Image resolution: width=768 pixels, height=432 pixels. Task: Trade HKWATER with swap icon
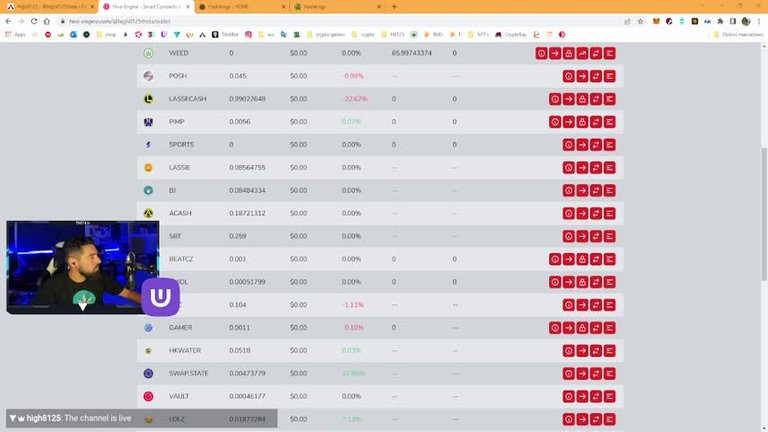click(x=596, y=351)
